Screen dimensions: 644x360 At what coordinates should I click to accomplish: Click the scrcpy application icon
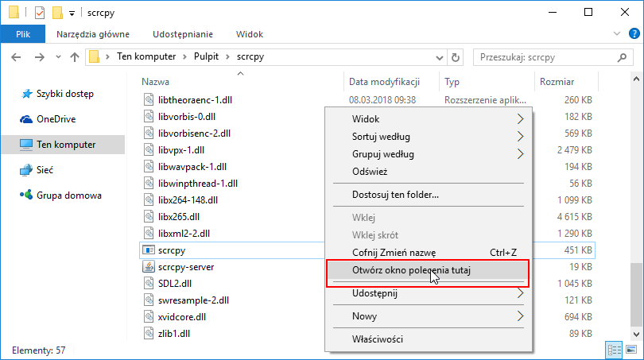pyautogui.click(x=148, y=250)
